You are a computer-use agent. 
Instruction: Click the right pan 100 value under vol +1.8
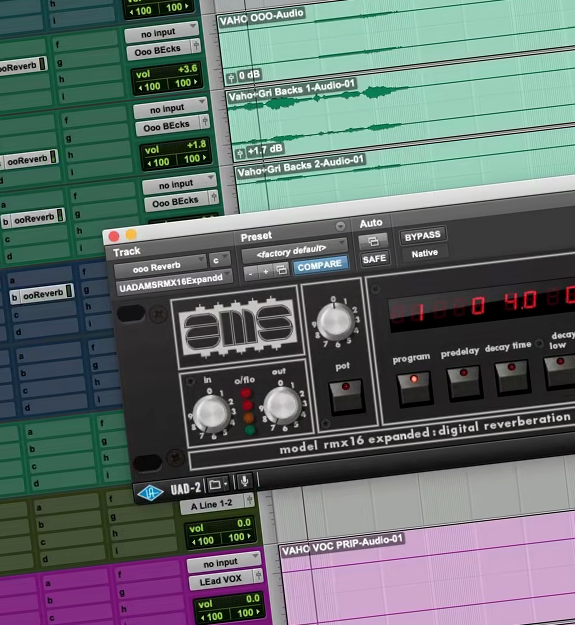point(194,158)
